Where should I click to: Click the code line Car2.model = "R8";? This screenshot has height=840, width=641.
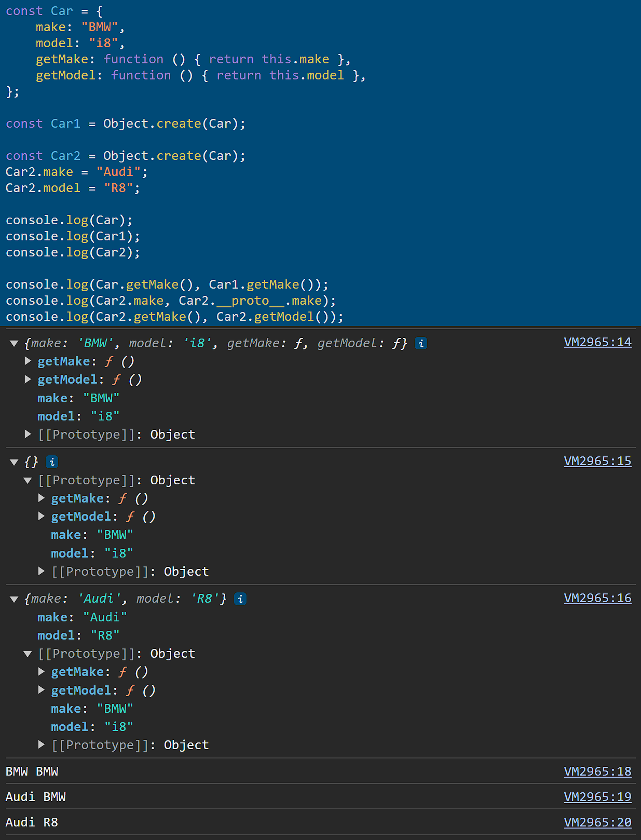73,188
